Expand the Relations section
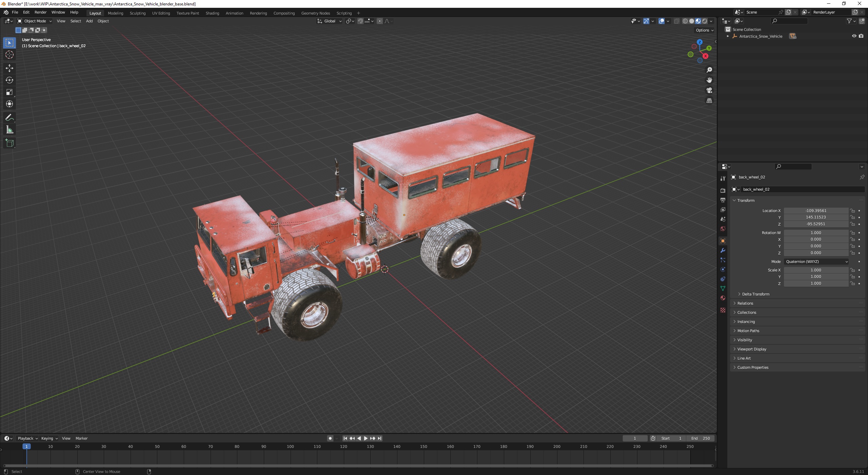The width and height of the screenshot is (868, 475). (745, 303)
